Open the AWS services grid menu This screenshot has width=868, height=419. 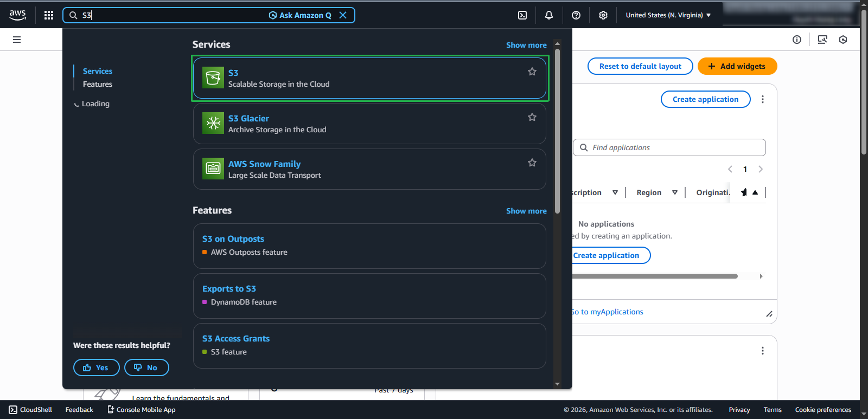point(49,15)
